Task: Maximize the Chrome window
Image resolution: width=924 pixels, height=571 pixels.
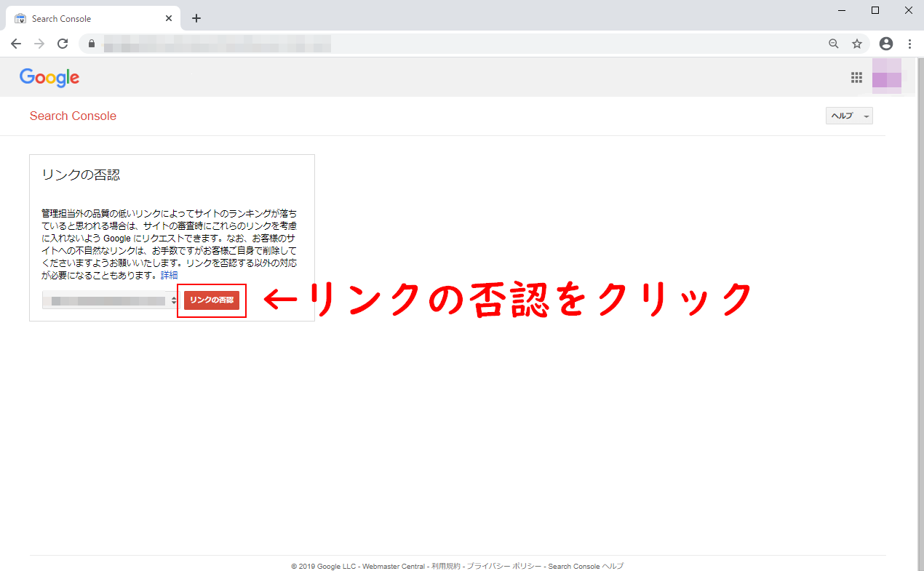Action: click(x=875, y=10)
